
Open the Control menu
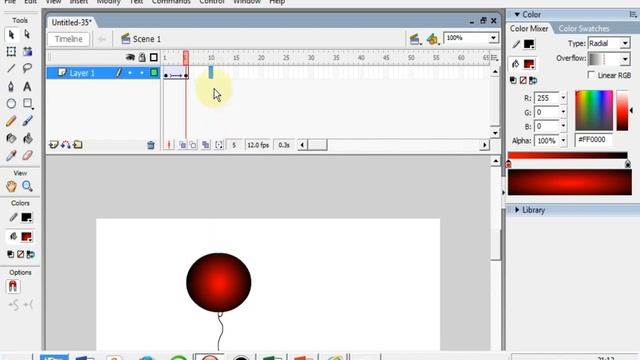pos(211,2)
